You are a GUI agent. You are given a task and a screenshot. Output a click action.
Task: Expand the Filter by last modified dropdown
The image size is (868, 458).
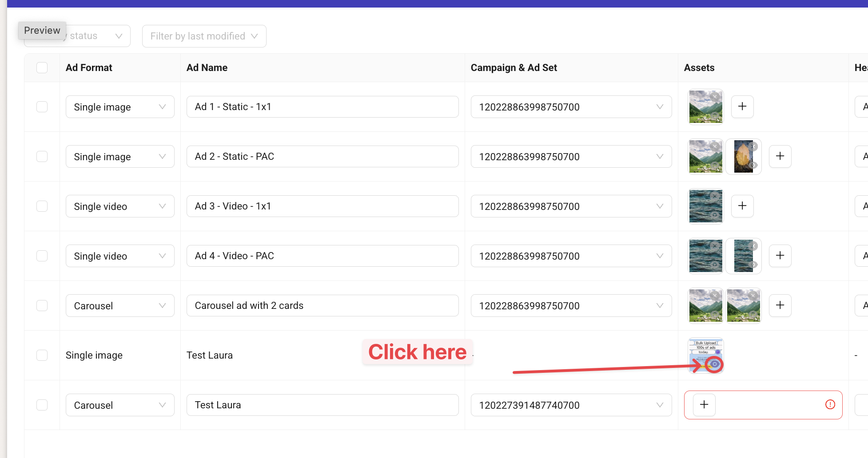click(204, 36)
